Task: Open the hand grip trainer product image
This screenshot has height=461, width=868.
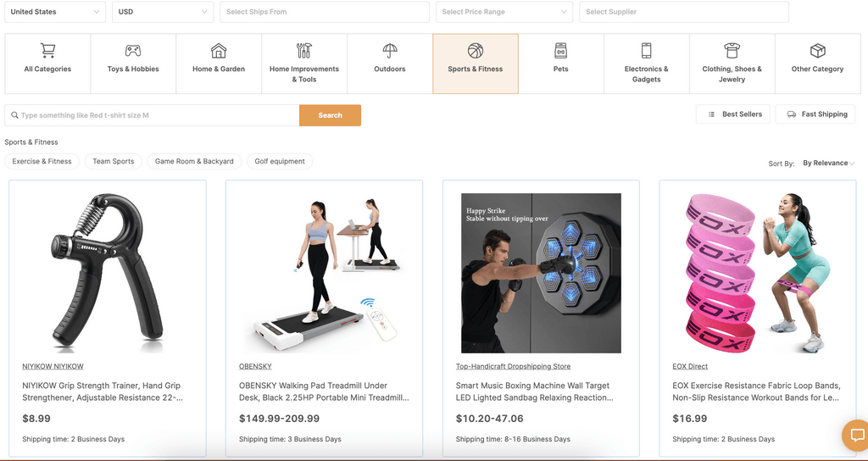Action: [x=108, y=273]
